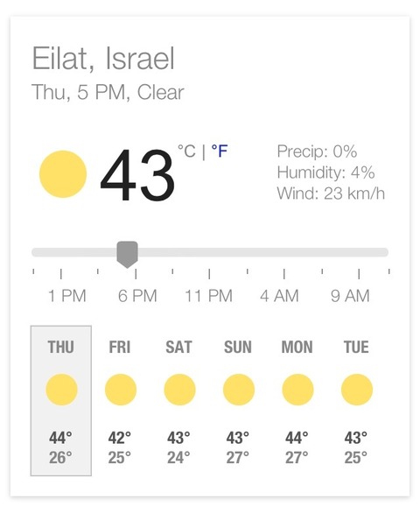This screenshot has height=506, width=420.
Task: Click Tuesday's sun forecast icon
Action: point(357,390)
